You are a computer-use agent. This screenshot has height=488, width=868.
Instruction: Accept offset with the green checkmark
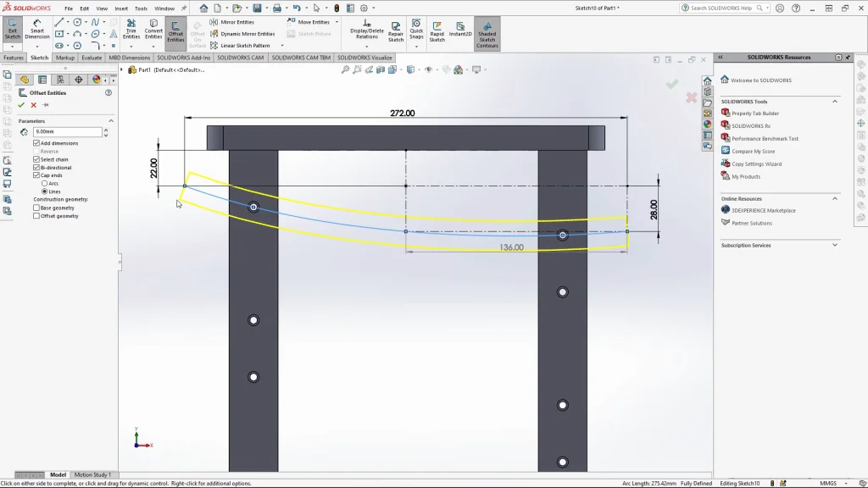point(21,105)
